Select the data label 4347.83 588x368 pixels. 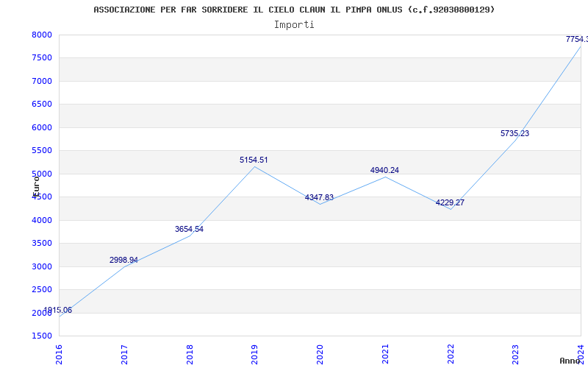pyautogui.click(x=319, y=197)
